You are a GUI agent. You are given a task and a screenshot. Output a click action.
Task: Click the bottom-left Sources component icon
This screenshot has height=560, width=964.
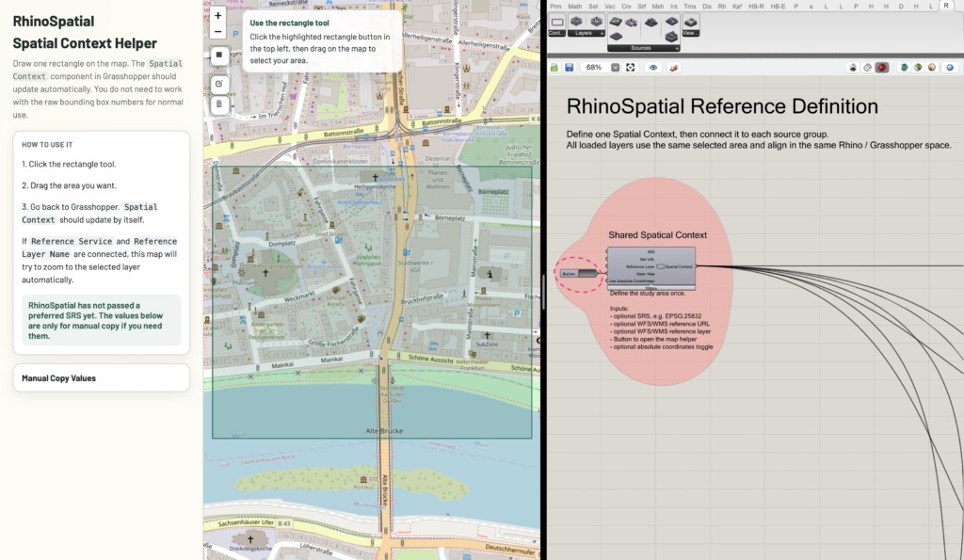point(616,37)
